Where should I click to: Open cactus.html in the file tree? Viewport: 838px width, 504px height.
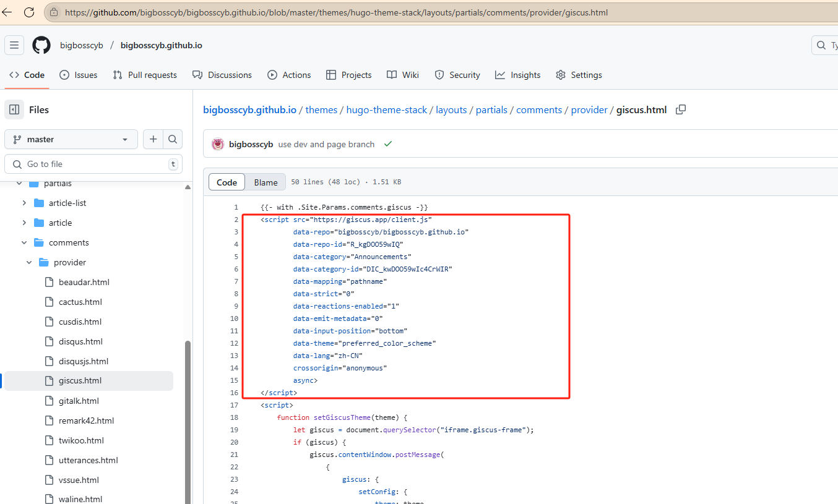click(80, 302)
